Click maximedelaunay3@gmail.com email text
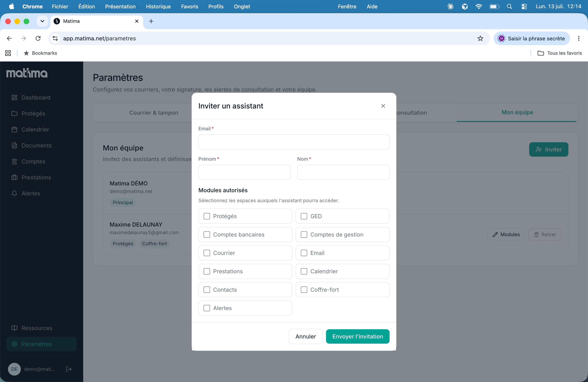Screen dimensions: 588x382 144,233
